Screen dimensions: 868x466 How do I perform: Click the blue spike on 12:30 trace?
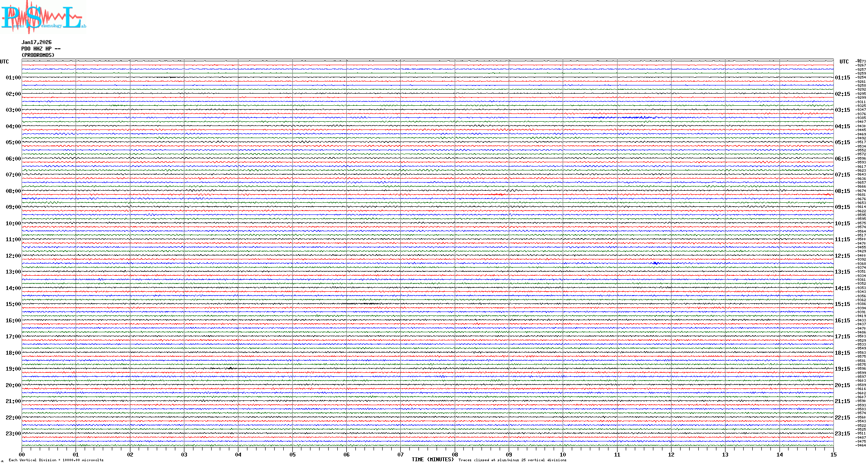656,263
